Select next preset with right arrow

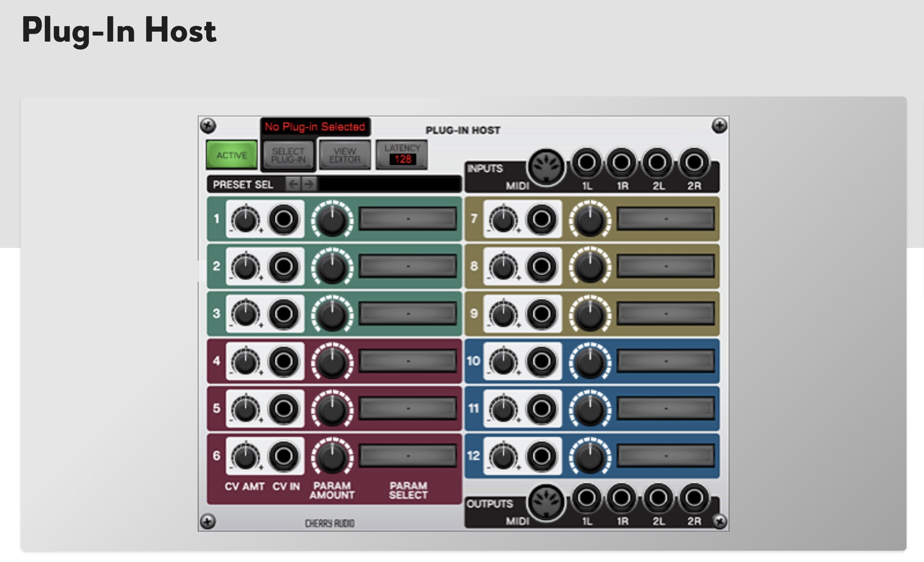[309, 184]
